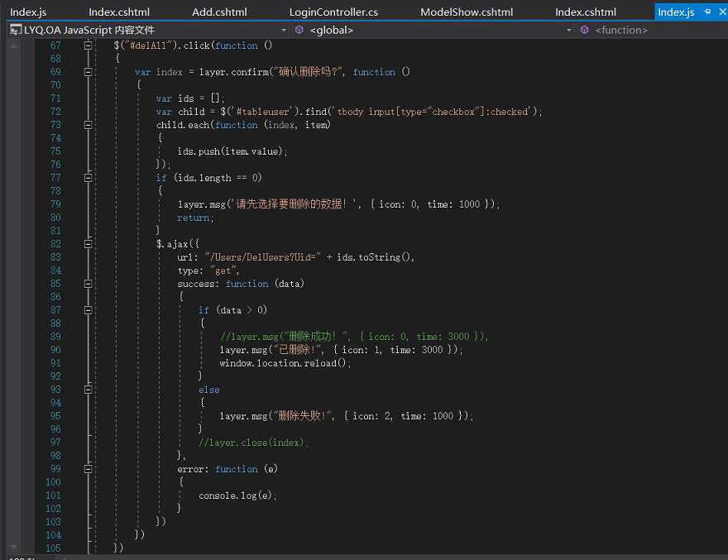This screenshot has width=728, height=560.
Task: Click the commented //layer.close(index) line
Action: click(253, 443)
